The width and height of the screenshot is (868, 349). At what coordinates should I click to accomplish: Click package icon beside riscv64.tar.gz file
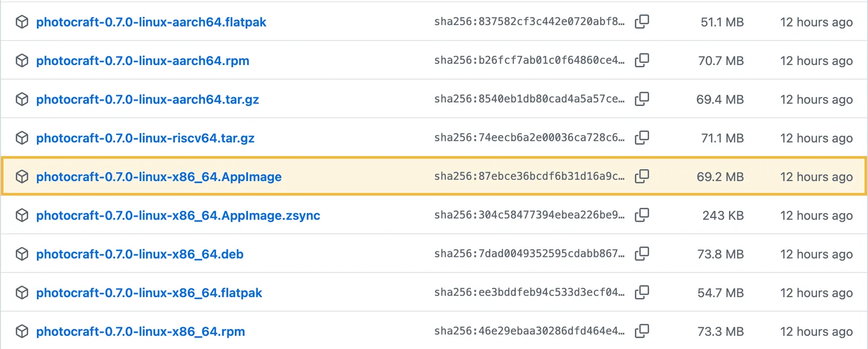pos(22,138)
